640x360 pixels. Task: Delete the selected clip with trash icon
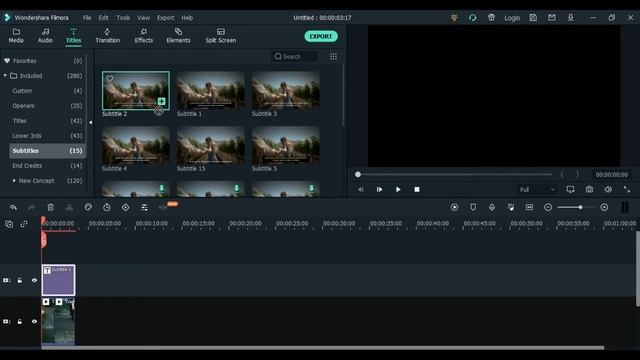pos(51,207)
